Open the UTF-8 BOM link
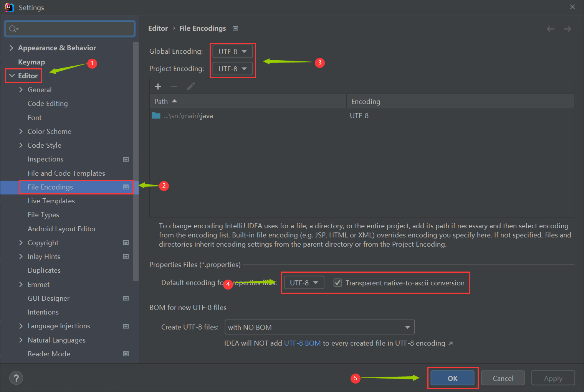The image size is (584, 392). pos(302,343)
